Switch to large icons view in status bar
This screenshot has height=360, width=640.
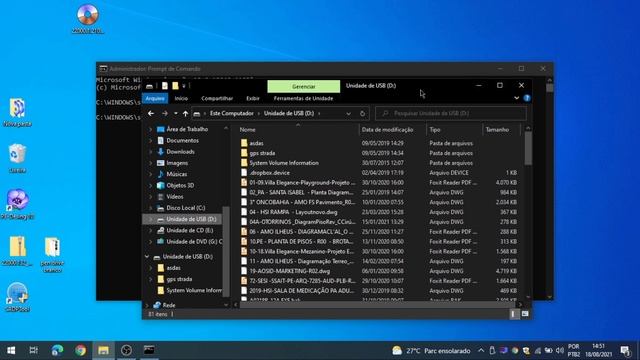pyautogui.click(x=525, y=314)
